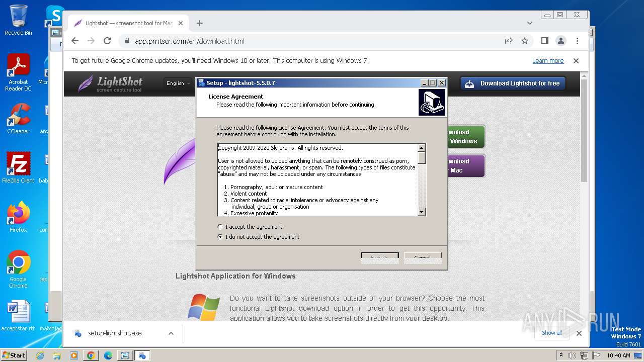Screen dimensions: 644x362
Task: Open Learn more link in update notice
Action: coord(548,61)
